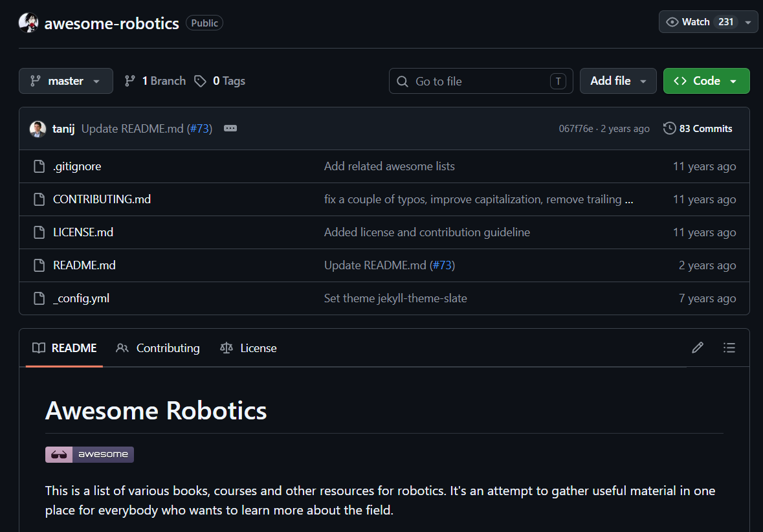Image resolution: width=763 pixels, height=532 pixels.
Task: Click the Public visibility label
Action: pyautogui.click(x=205, y=23)
